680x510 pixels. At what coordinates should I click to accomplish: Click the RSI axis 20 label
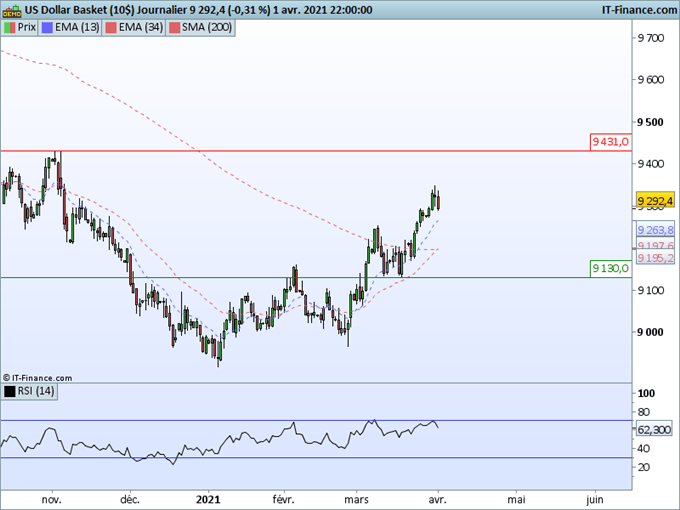coord(644,467)
